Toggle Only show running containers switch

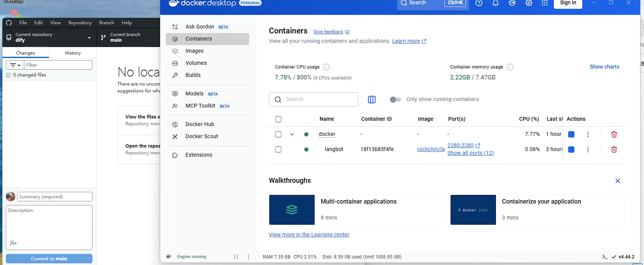(395, 100)
